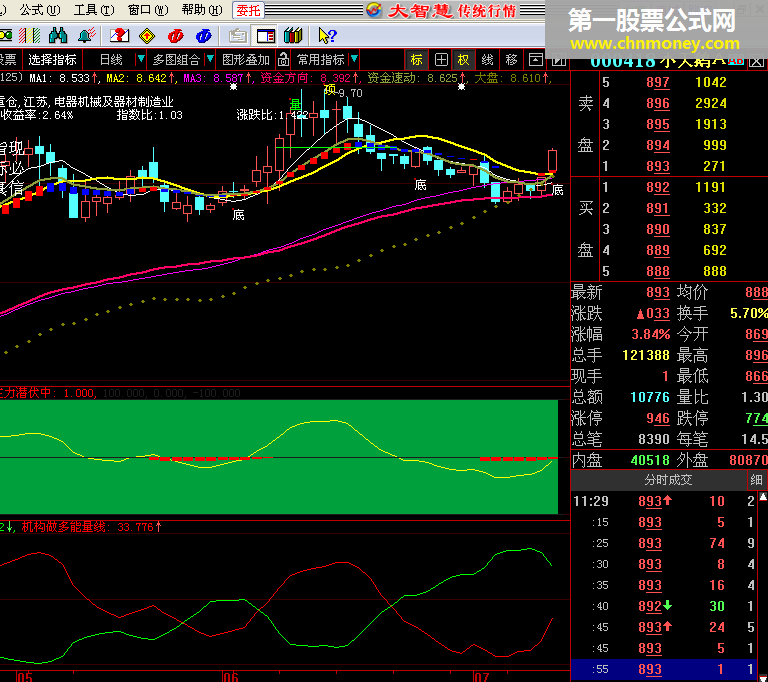Click sell level 1 price 893
The width and height of the screenshot is (768, 682).
click(657, 167)
